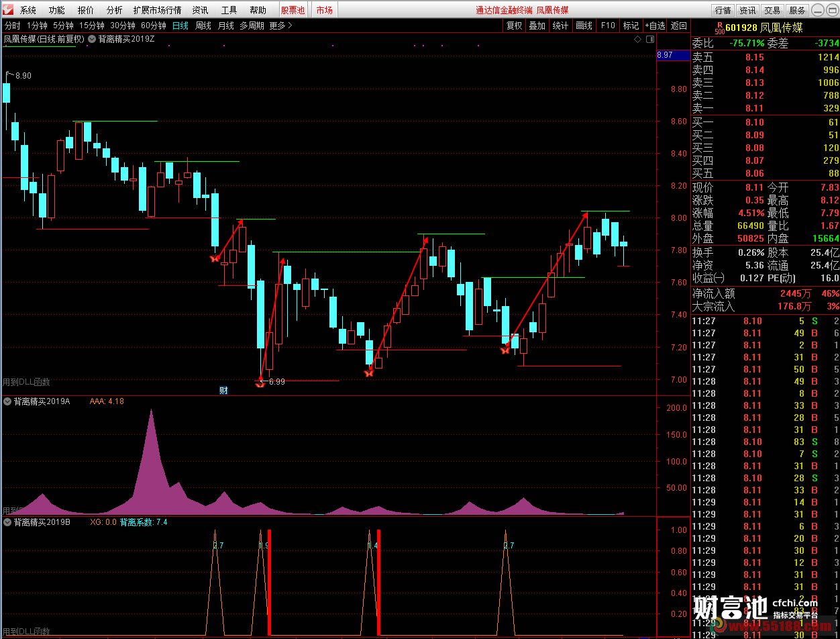
Task: Select the 月线 monthly chart tab
Action: 226,26
